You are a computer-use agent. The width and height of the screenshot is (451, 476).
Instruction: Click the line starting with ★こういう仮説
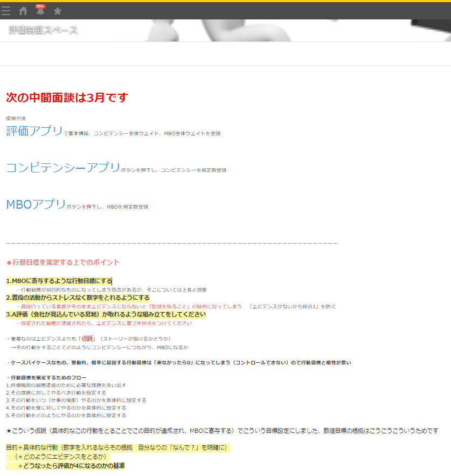(x=222, y=431)
